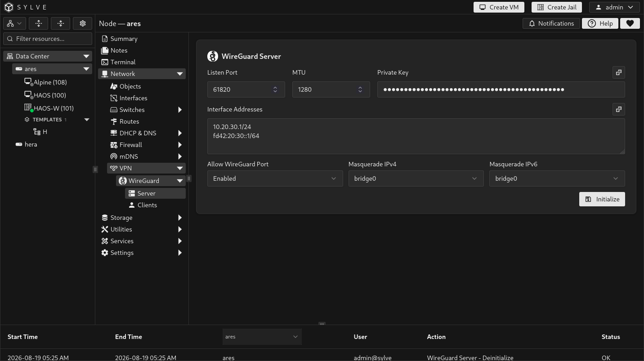Open Help

tap(600, 23)
